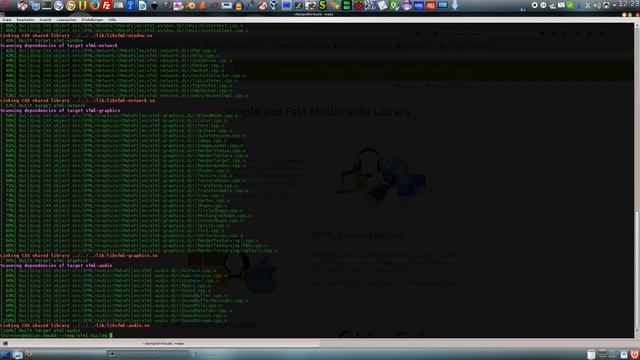The image size is (640, 360).
Task: Open the Hilfe menu
Action: pos(112,20)
